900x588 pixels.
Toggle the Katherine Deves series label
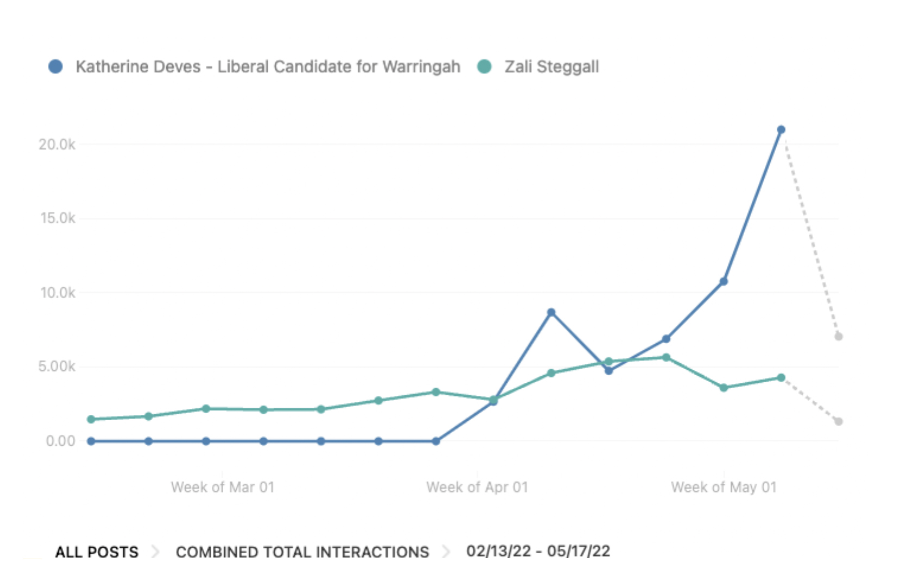click(268, 67)
